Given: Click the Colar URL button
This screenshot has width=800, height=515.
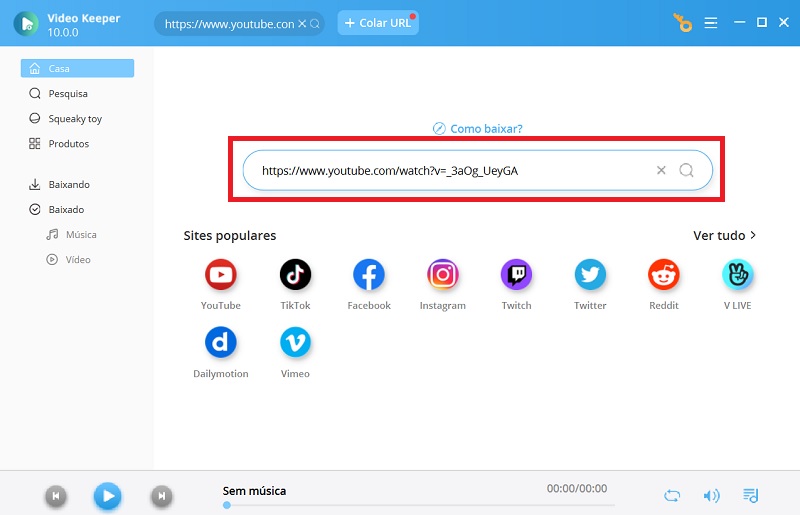Looking at the screenshot, I should tap(378, 23).
